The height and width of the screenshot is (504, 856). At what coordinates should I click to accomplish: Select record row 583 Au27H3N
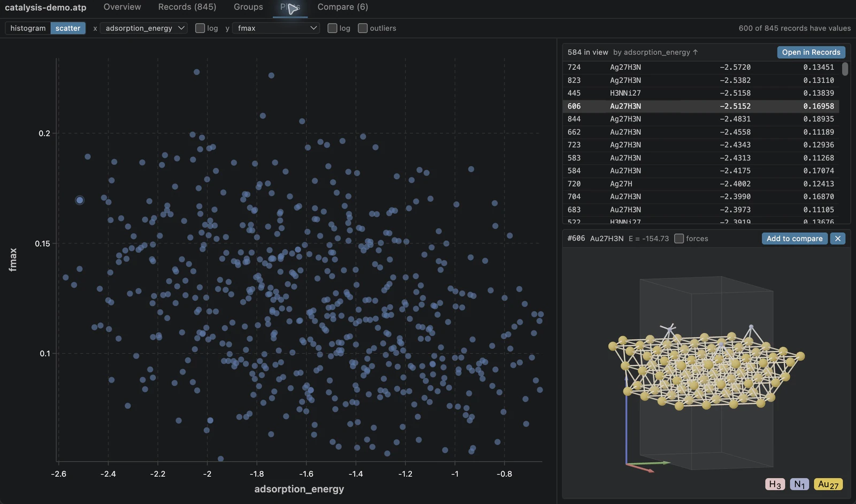(701, 158)
